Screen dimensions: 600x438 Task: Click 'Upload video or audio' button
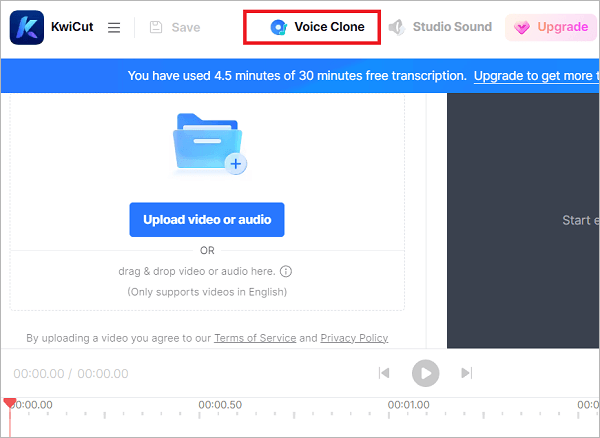[207, 220]
